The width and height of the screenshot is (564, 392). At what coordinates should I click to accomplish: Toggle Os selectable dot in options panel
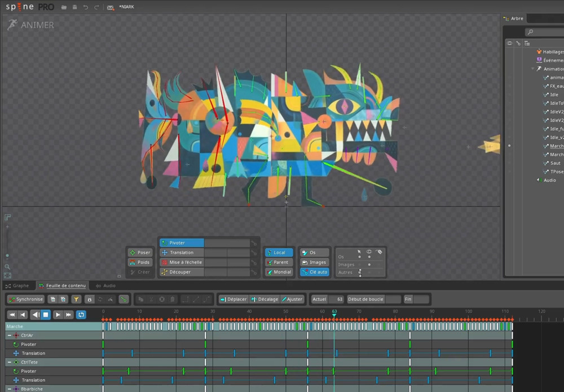(x=359, y=257)
